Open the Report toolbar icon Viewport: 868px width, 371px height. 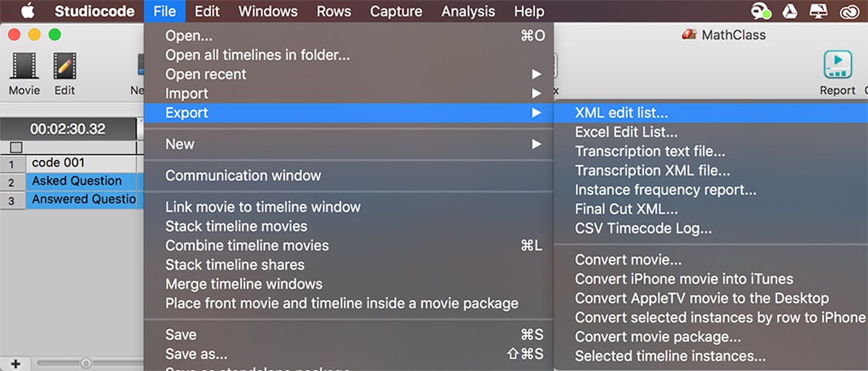(x=838, y=74)
